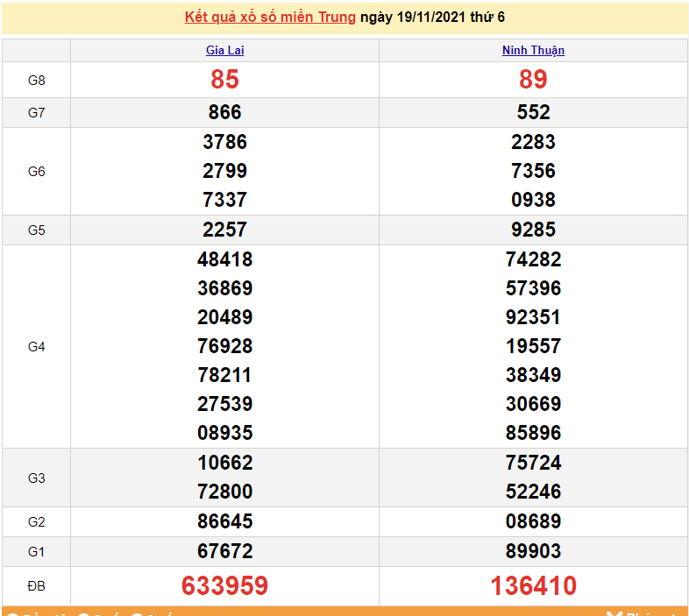Click the G8 result 89 for Ninh Thuận
The width and height of the screenshot is (689, 616).
(533, 80)
